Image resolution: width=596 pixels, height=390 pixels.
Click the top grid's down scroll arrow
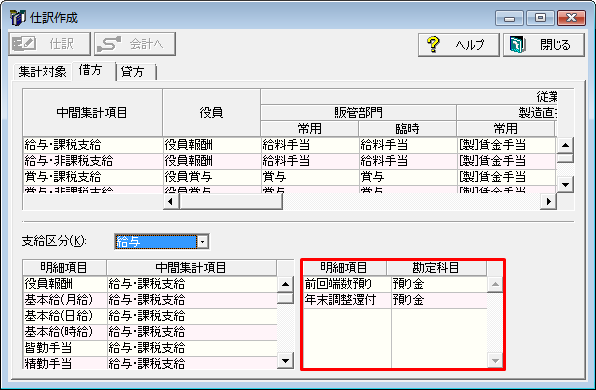tap(565, 184)
